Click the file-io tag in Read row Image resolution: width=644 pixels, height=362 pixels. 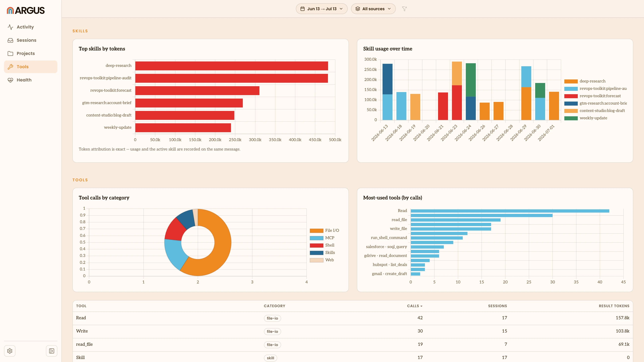click(272, 318)
